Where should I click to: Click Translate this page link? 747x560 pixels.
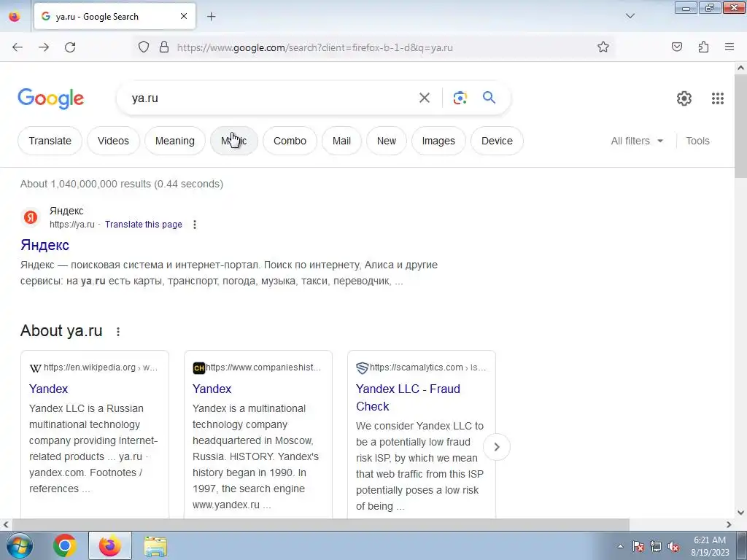[x=144, y=225]
